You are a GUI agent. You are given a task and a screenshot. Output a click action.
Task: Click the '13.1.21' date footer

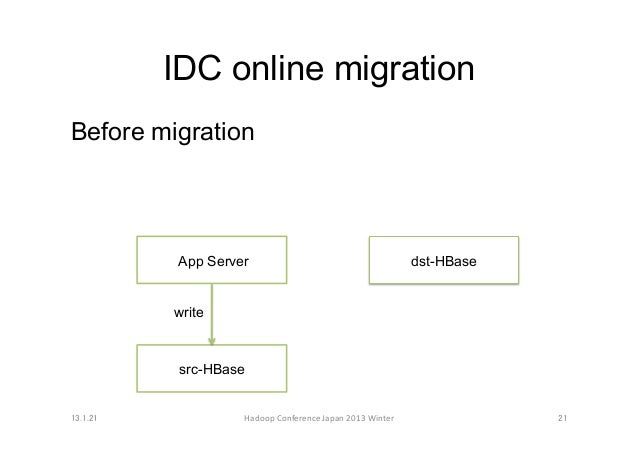click(x=84, y=418)
